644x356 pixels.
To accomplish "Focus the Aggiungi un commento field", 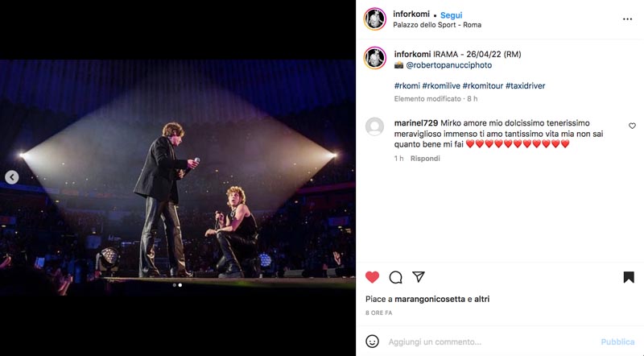I will tap(491, 342).
